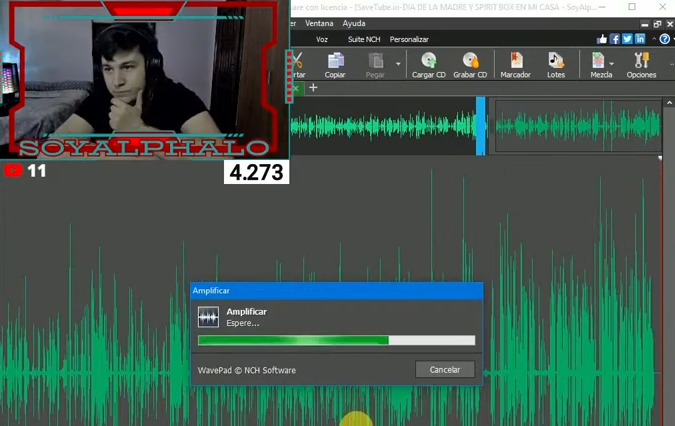Click the 4.273 counter overlay

tap(257, 172)
